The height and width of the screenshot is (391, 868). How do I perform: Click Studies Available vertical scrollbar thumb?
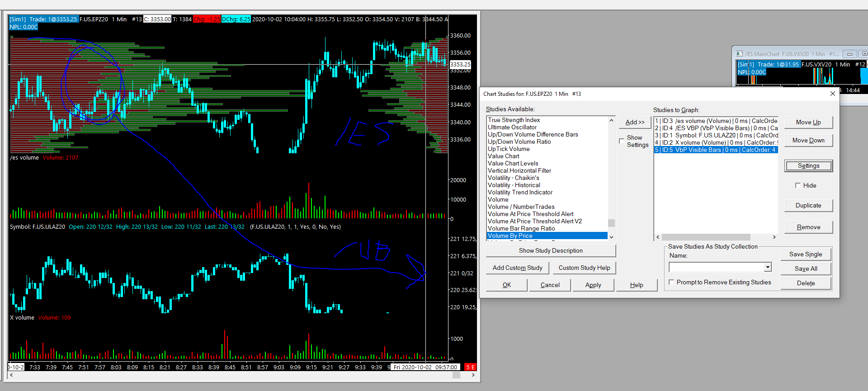(611, 223)
